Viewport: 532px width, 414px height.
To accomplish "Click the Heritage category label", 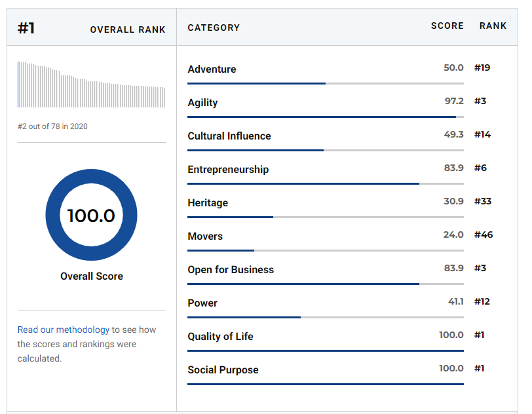I will (x=208, y=203).
